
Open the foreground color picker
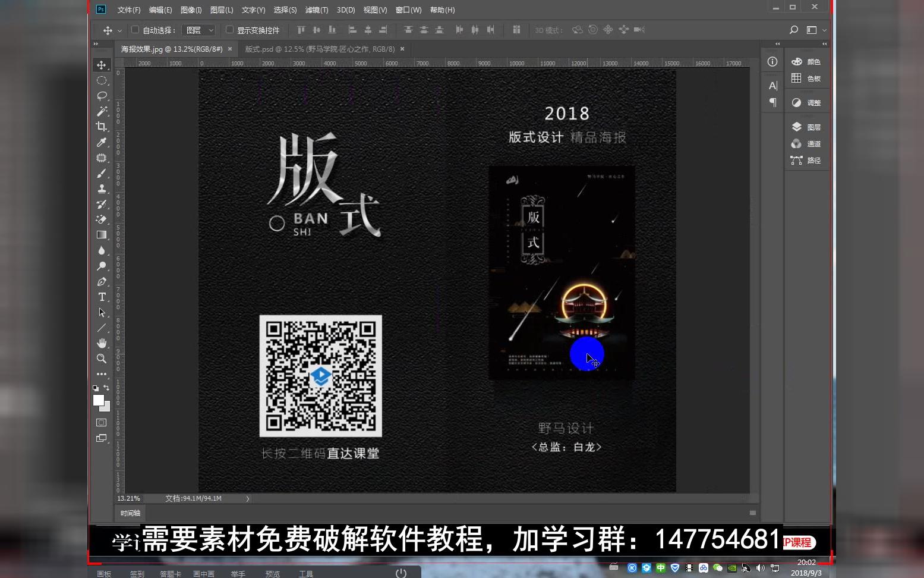point(99,400)
